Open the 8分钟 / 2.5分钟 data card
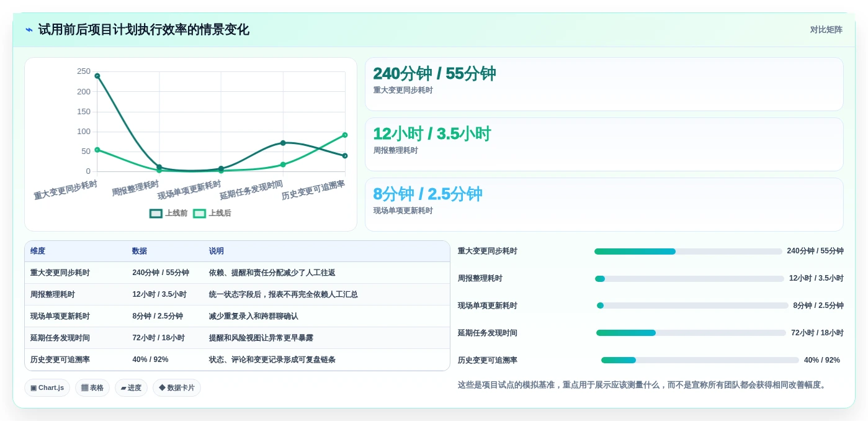 coord(604,205)
